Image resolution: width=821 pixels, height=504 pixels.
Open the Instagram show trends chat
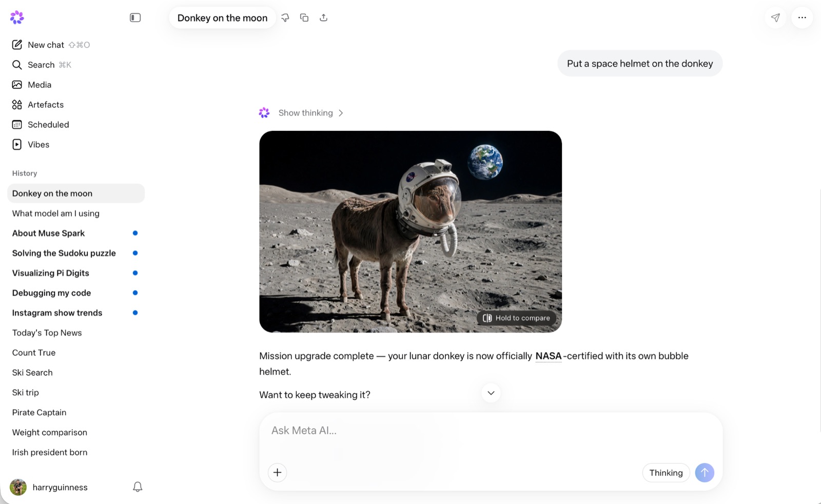[x=76, y=313]
